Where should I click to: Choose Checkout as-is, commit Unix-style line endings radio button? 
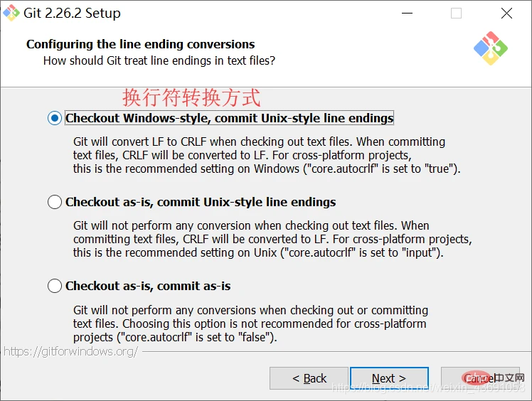[x=55, y=202]
